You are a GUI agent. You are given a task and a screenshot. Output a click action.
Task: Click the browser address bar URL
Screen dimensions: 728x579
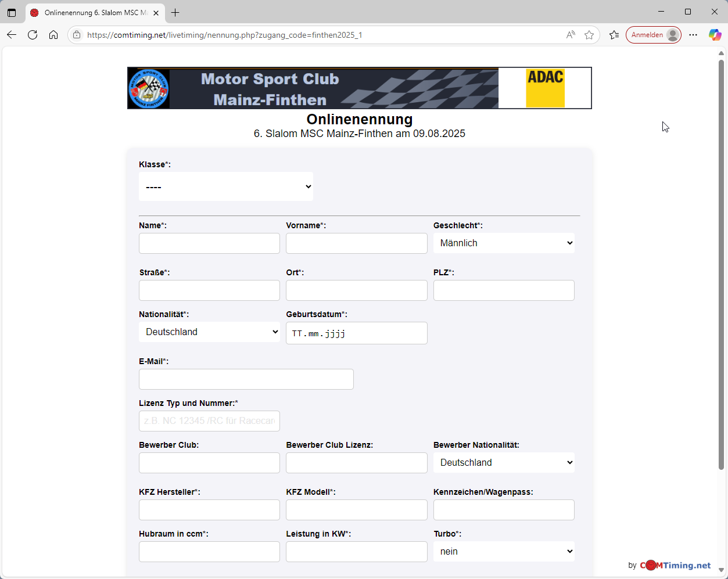point(225,35)
